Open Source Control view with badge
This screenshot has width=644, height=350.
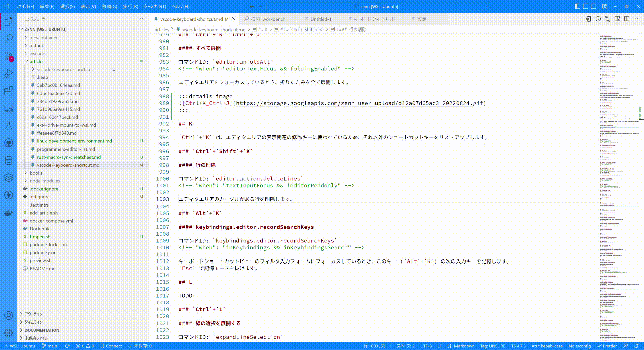click(x=9, y=56)
